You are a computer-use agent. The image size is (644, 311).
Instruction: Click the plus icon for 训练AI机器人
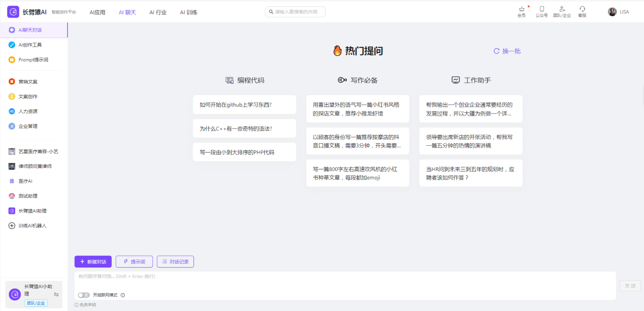coord(12,226)
